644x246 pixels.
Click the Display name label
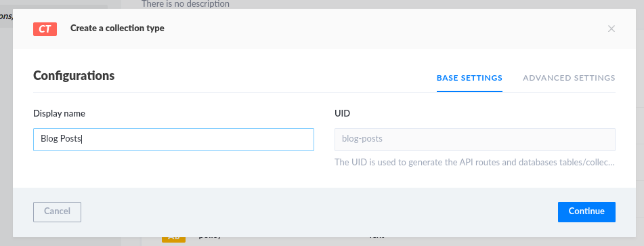pyautogui.click(x=59, y=113)
